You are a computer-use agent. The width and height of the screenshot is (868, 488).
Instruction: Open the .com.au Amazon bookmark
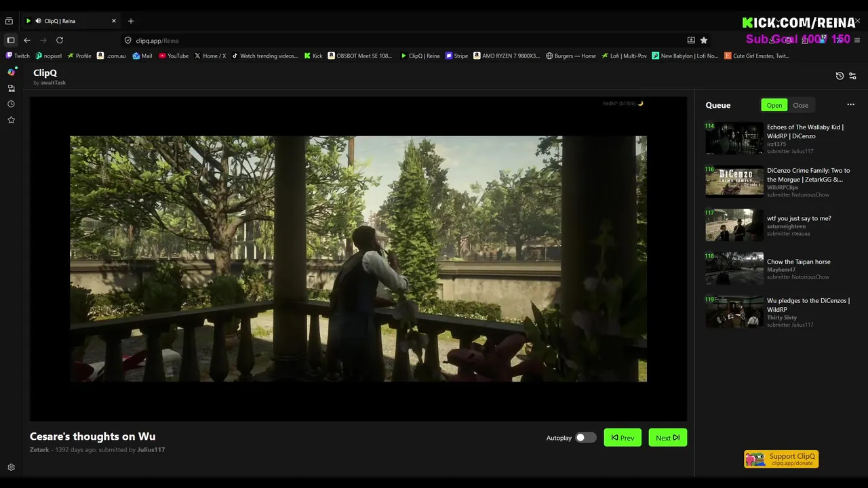[x=112, y=56]
